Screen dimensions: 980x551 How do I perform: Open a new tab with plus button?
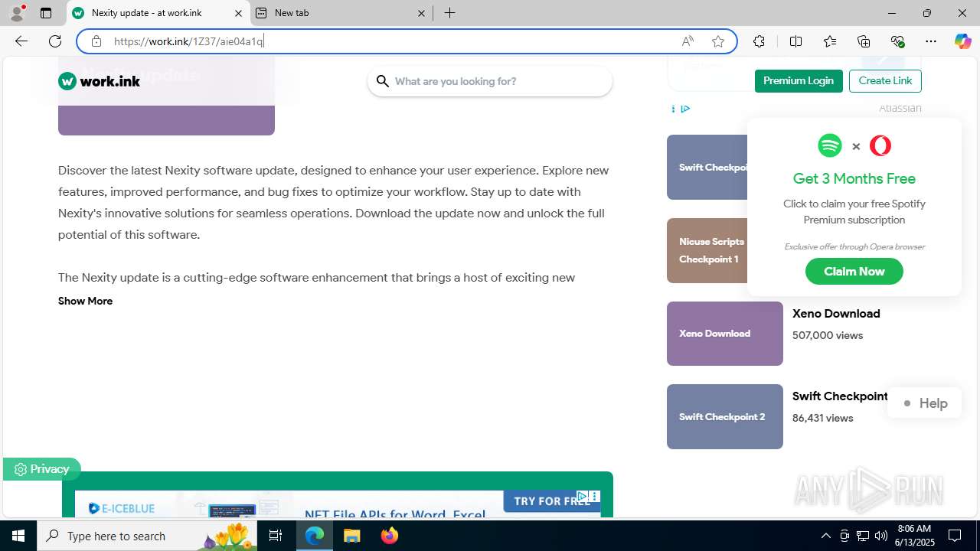click(x=450, y=13)
